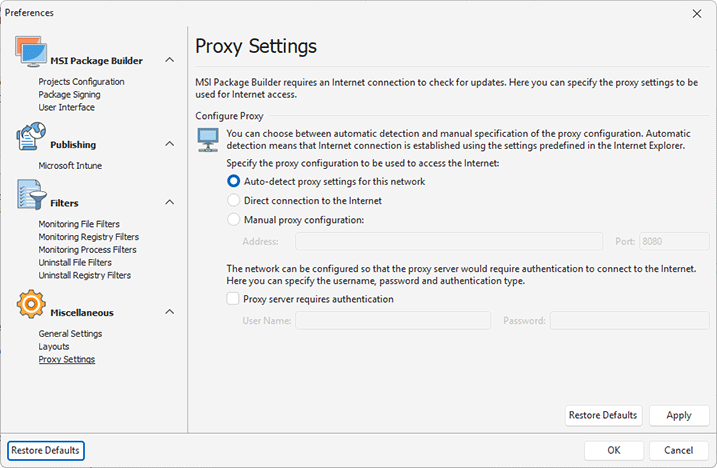Image resolution: width=717 pixels, height=468 pixels.
Task: Go to Monitoring Registry Filters
Action: click(x=88, y=237)
